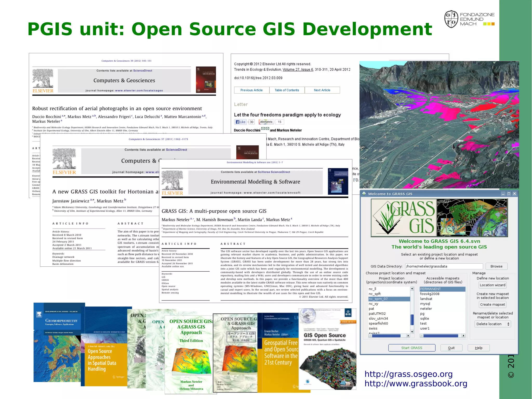Select the nc_spm_07 location
This screenshot has height=399, width=532.
[389, 299]
